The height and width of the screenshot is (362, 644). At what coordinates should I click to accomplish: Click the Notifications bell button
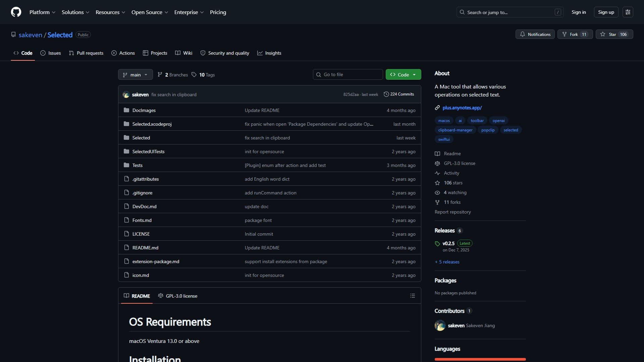pos(535,34)
